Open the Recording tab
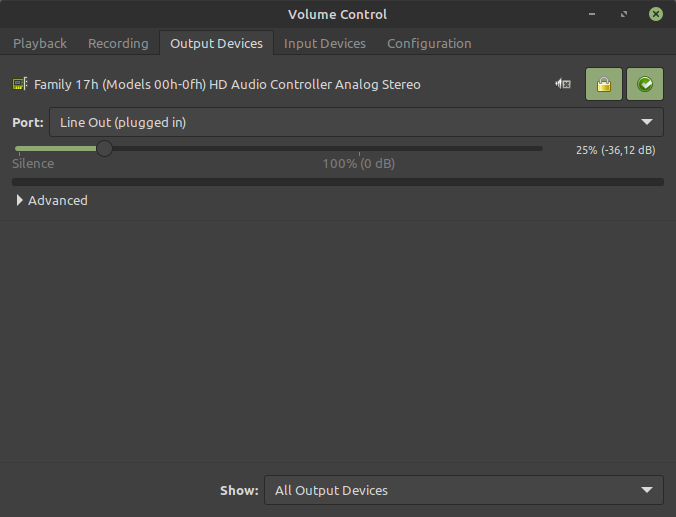 (118, 43)
